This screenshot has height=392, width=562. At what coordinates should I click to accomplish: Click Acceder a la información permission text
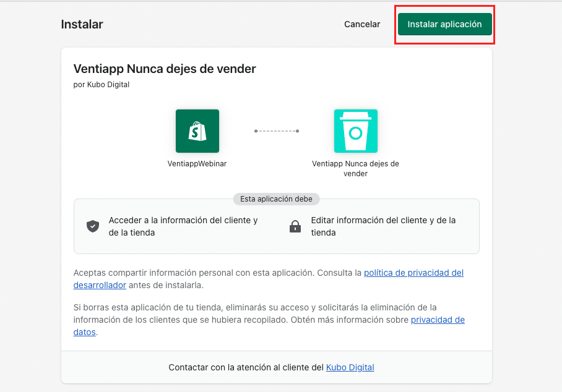[x=183, y=226]
